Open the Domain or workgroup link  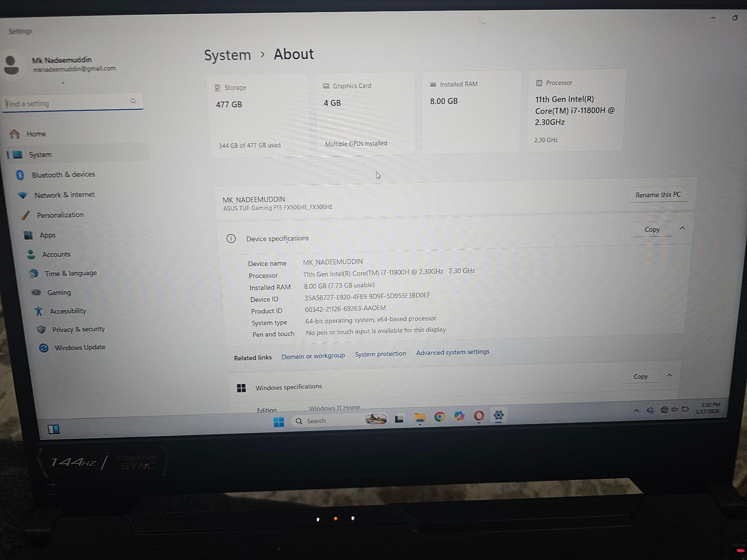(313, 356)
